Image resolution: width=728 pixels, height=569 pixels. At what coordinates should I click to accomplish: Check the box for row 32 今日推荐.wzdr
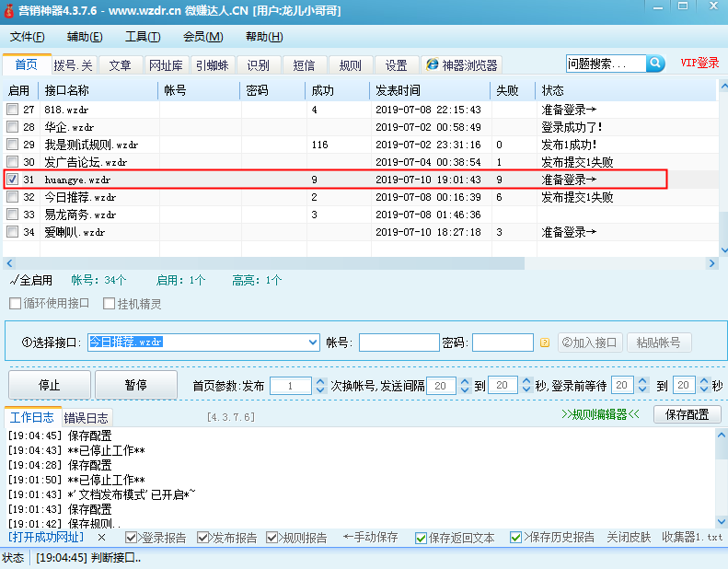tap(13, 197)
